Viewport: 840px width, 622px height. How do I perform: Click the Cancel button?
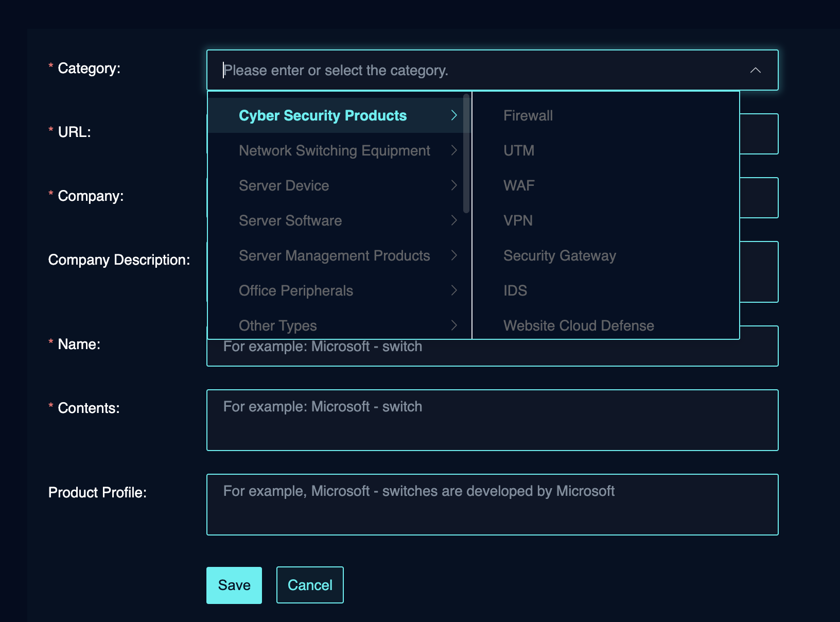tap(310, 585)
